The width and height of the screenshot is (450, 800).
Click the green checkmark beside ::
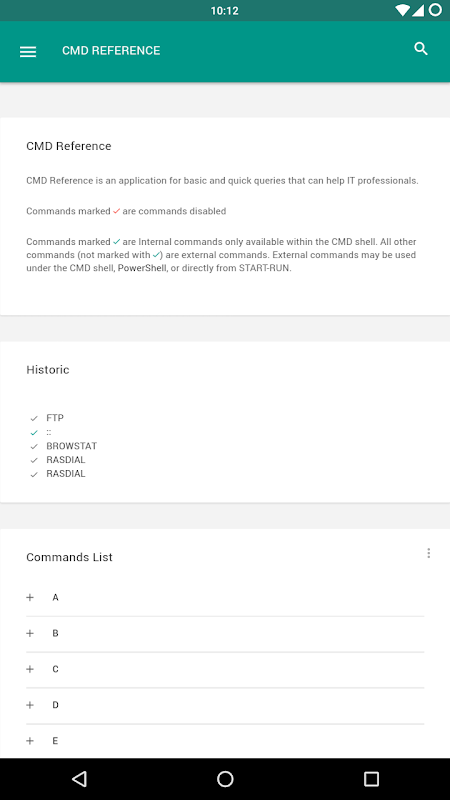[x=34, y=433]
